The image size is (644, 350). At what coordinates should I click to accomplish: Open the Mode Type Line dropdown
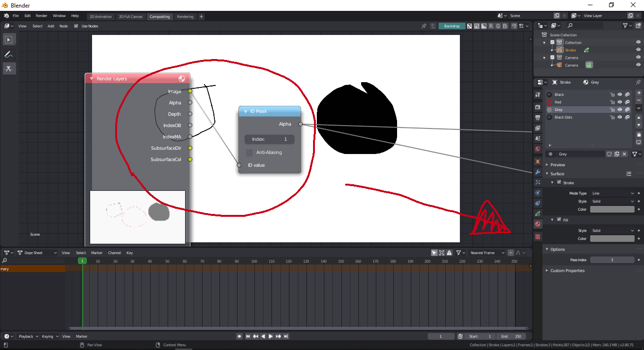click(613, 193)
